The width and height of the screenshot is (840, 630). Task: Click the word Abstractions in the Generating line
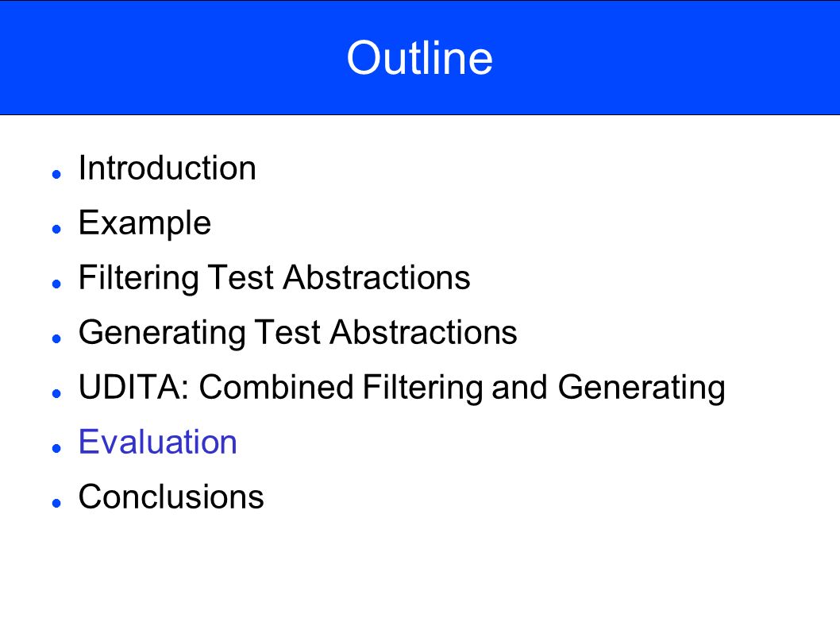pyautogui.click(x=424, y=332)
